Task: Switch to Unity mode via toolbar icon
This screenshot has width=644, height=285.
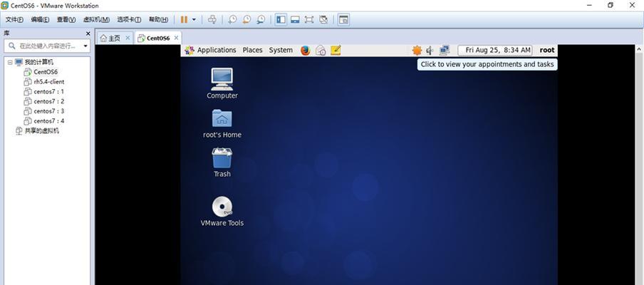Action: [x=323, y=19]
